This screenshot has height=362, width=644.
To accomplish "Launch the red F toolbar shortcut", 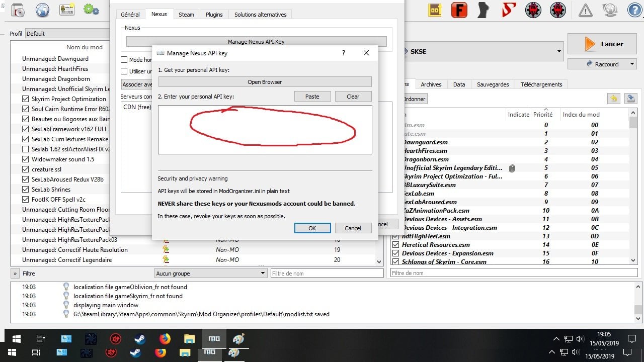I will click(x=459, y=10).
